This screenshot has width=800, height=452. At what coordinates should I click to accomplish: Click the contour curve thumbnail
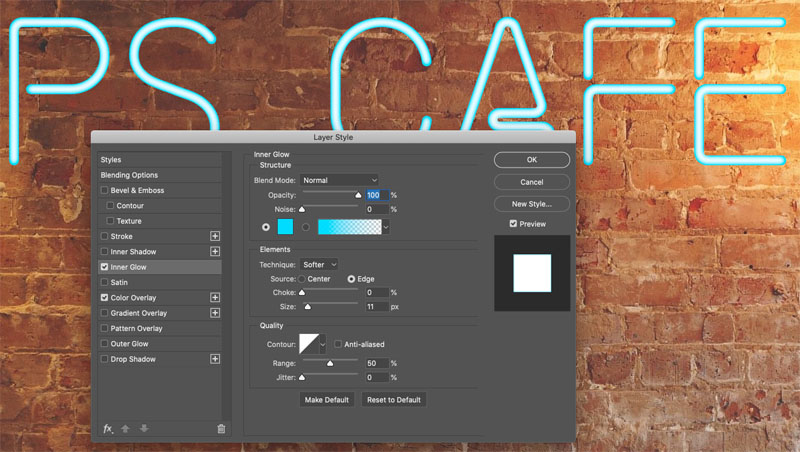coord(309,344)
